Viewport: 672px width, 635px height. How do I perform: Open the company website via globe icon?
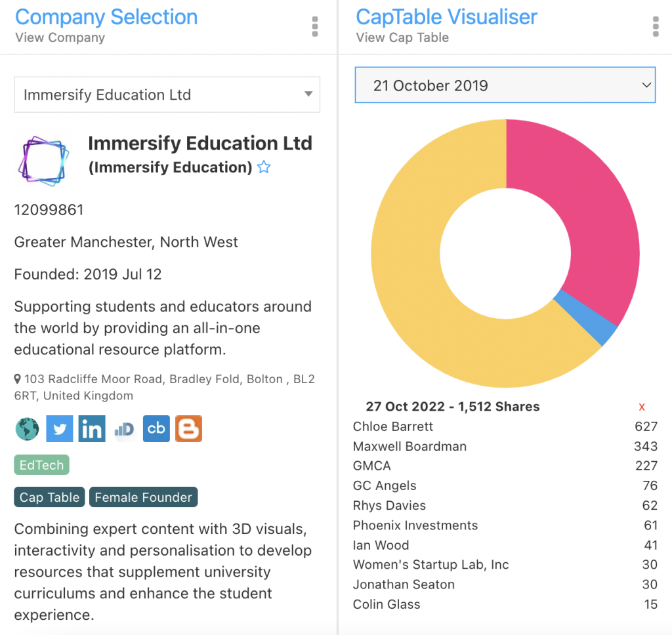click(26, 428)
